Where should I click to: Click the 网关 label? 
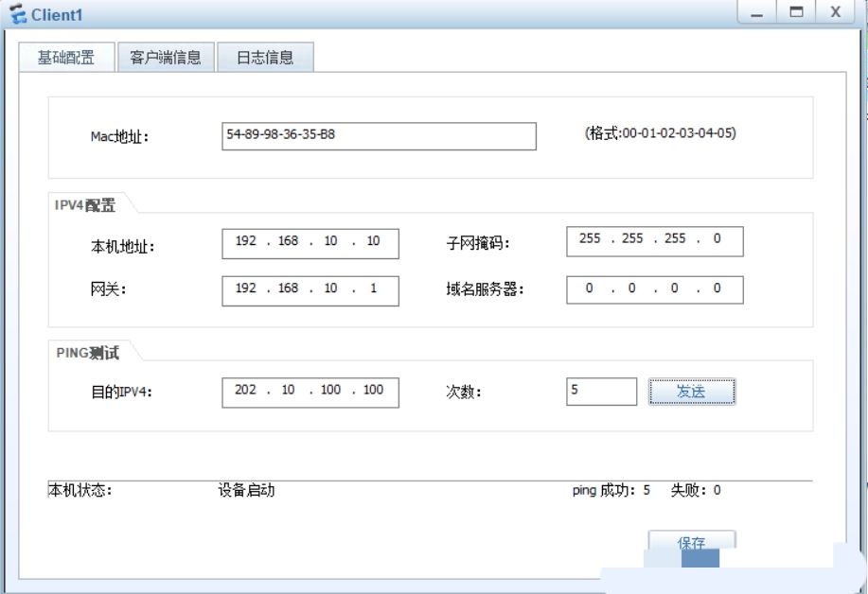coord(108,288)
